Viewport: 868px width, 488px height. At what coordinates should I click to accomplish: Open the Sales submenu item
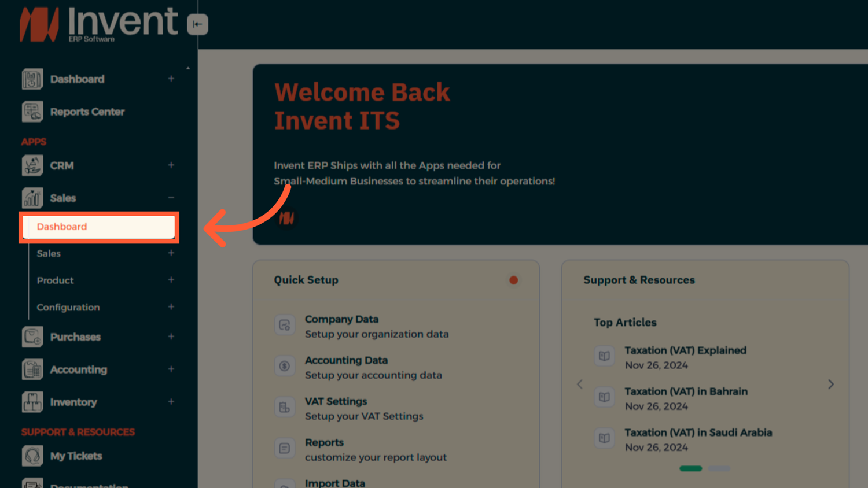(x=49, y=254)
